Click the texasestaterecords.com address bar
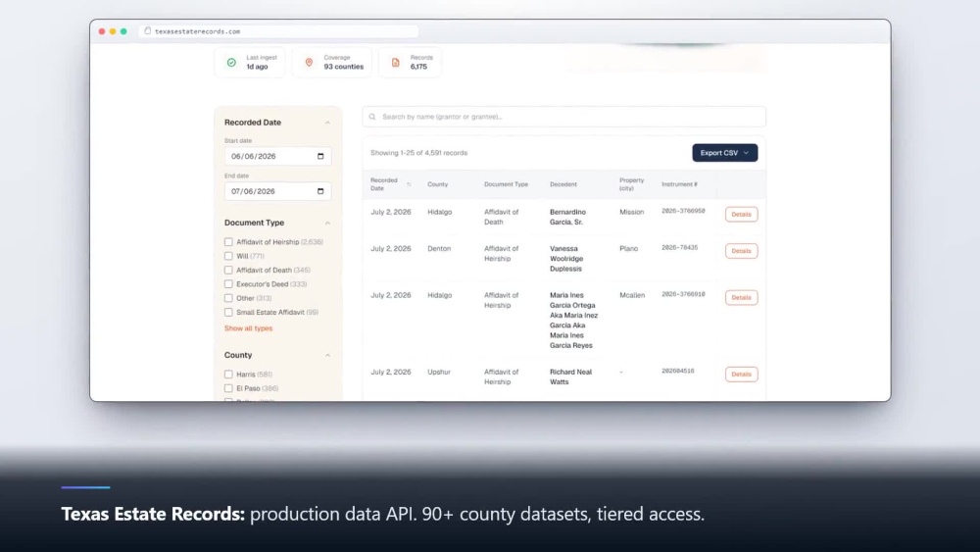Image resolution: width=980 pixels, height=552 pixels. (279, 31)
